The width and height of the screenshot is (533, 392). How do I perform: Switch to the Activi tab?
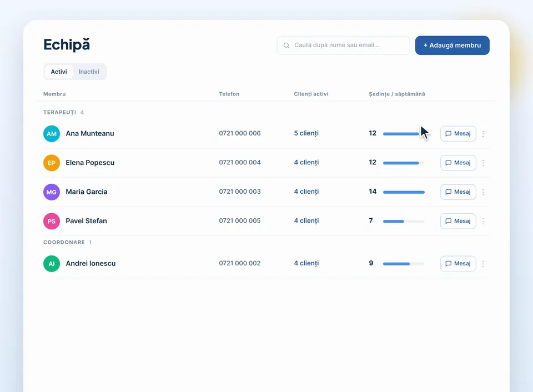[x=59, y=72]
